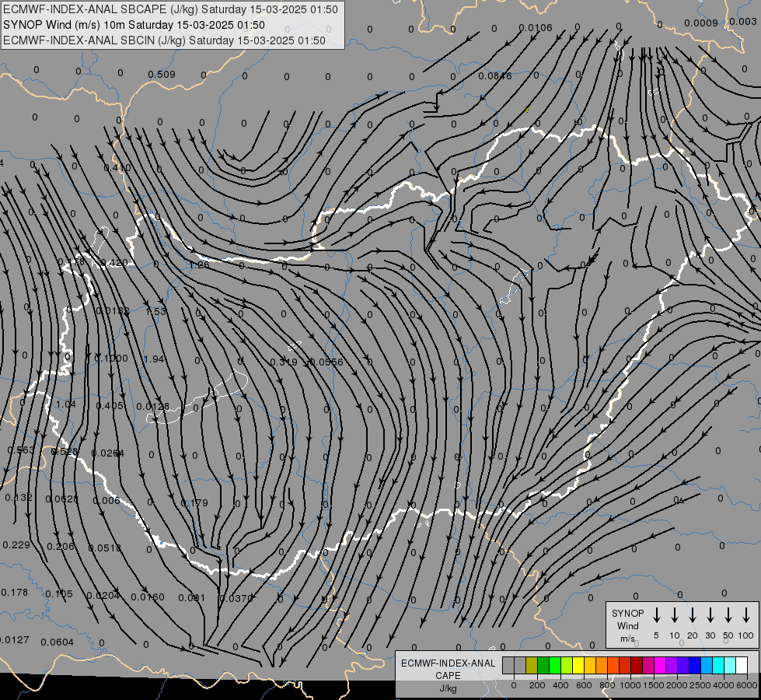The height and width of the screenshot is (700, 761).
Task: Click the 0.0604 grid value
Action: click(58, 642)
